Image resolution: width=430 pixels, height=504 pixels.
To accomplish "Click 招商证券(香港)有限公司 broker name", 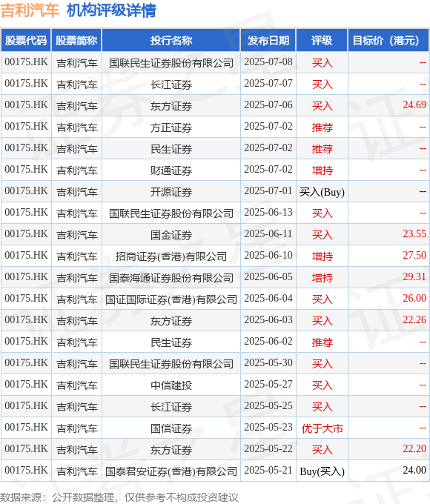I will [171, 256].
